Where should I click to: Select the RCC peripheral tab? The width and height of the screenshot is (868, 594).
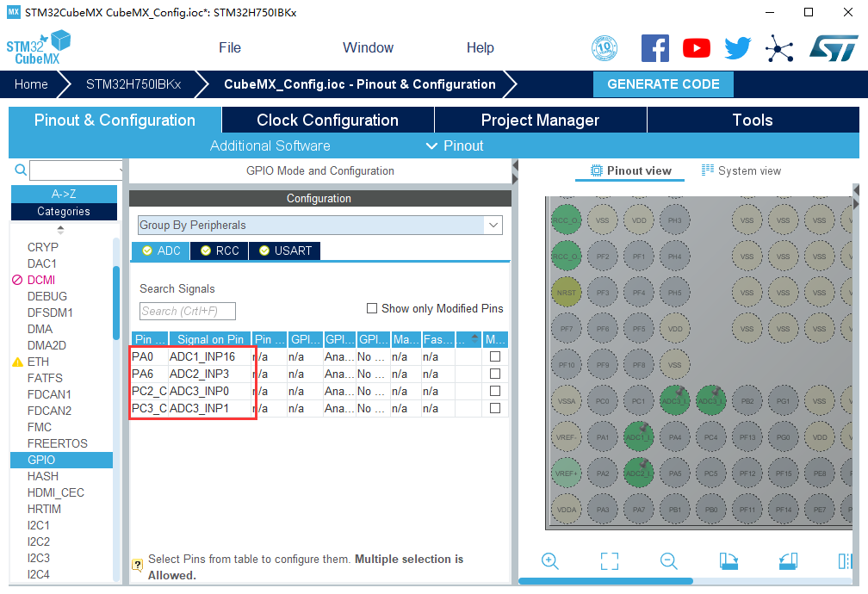(x=220, y=251)
